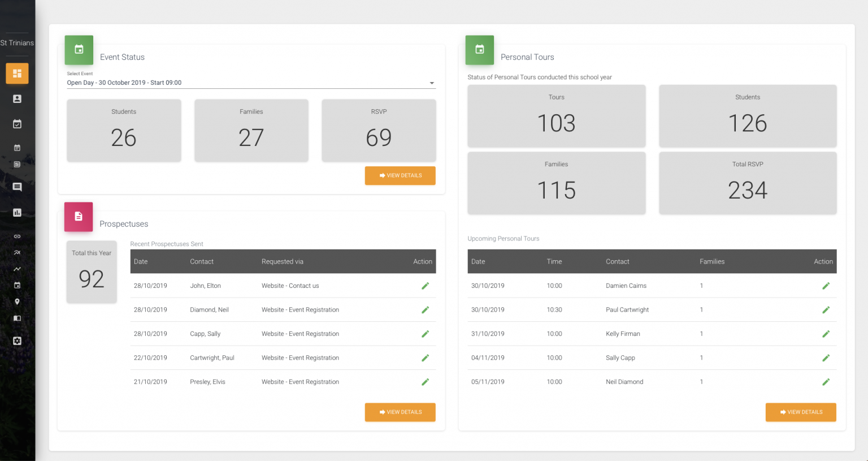Edit Damien Cairns's personal tour entry

pyautogui.click(x=826, y=286)
